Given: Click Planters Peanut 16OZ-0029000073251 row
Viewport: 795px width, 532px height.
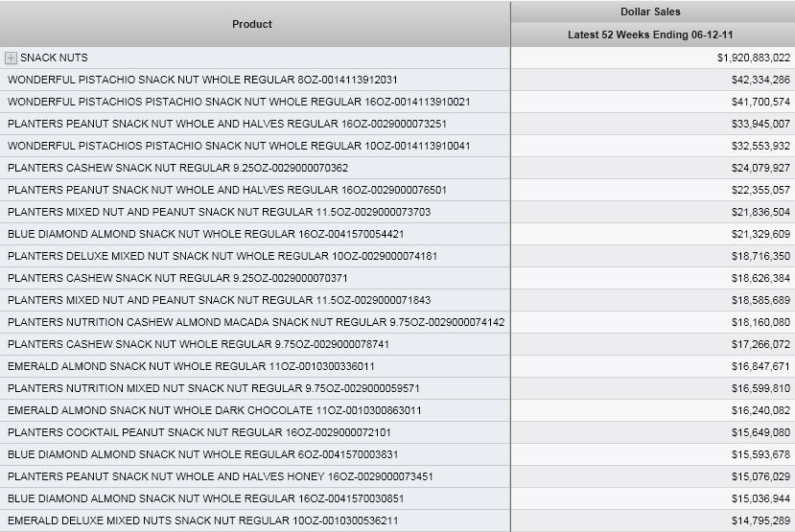Looking at the screenshot, I should 226,124.
